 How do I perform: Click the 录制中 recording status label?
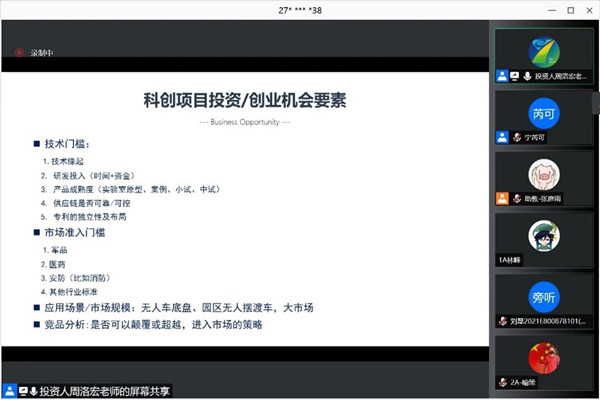(x=42, y=53)
